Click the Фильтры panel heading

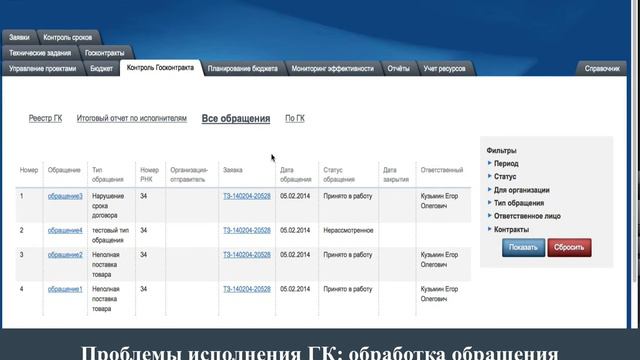click(x=501, y=151)
